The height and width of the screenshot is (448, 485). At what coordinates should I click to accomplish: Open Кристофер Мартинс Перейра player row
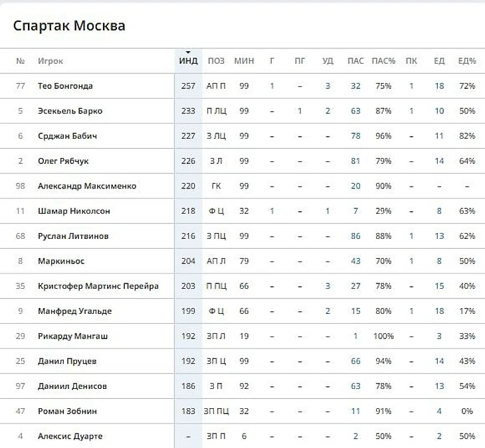point(242,286)
